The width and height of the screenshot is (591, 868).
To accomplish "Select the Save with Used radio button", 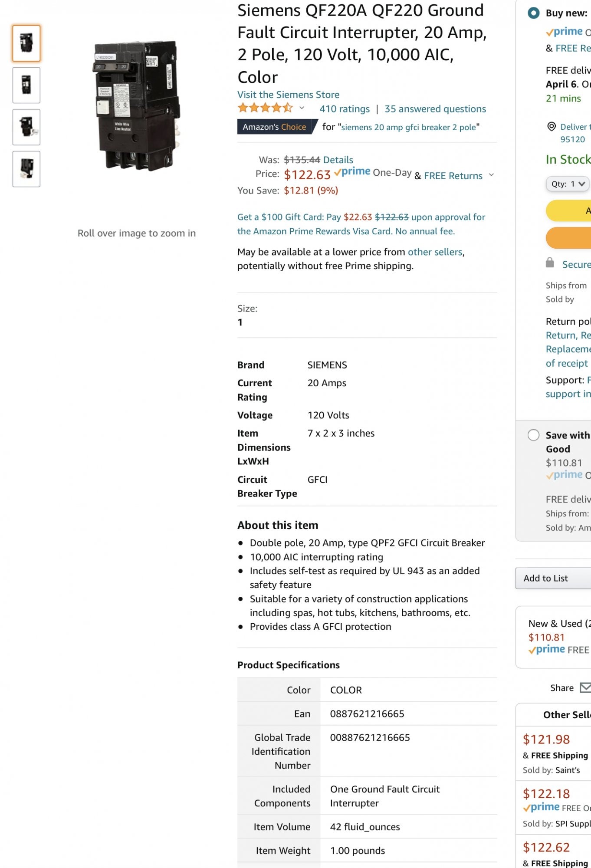I will (533, 435).
